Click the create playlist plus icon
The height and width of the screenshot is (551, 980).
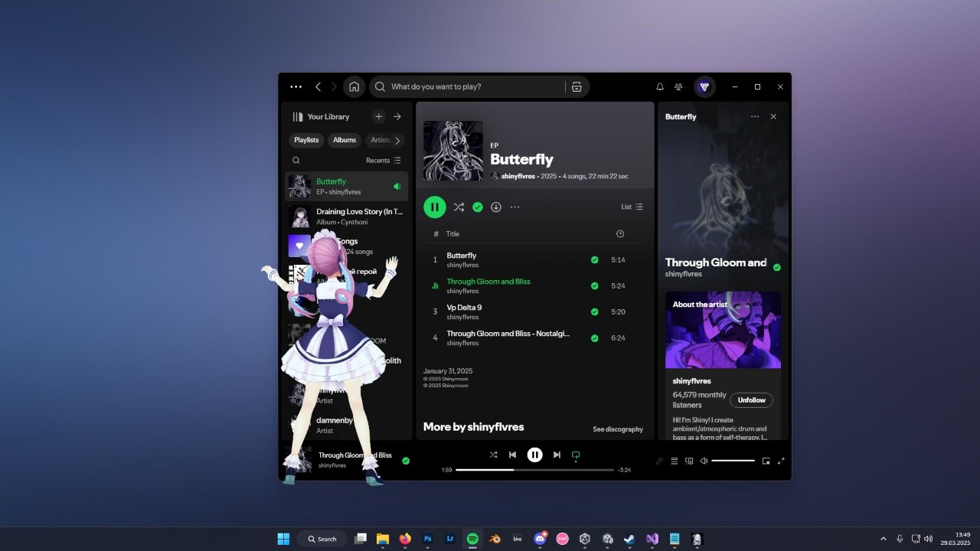click(x=378, y=116)
